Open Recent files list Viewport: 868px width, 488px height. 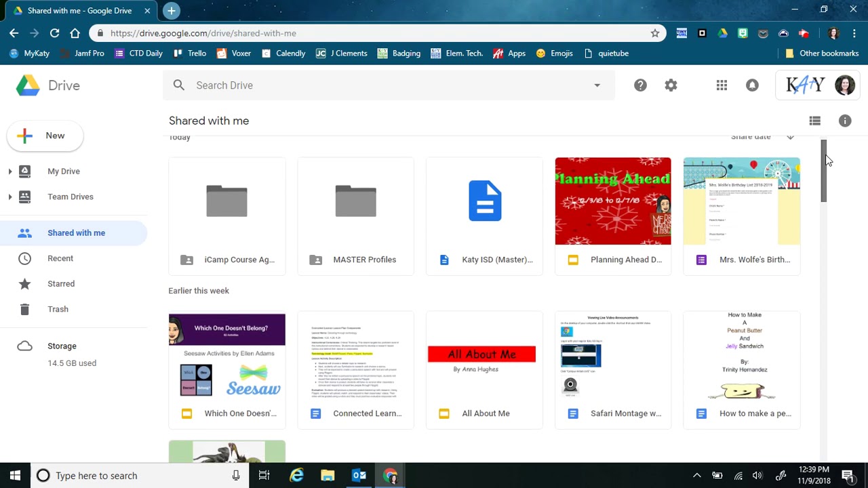(60, 258)
